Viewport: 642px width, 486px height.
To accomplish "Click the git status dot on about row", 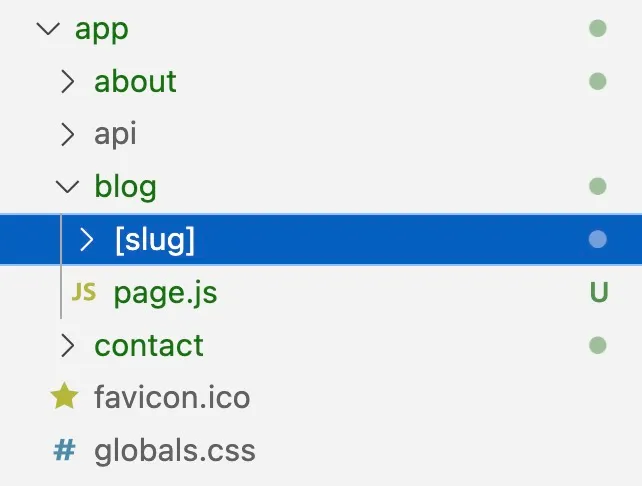I will (x=597, y=81).
